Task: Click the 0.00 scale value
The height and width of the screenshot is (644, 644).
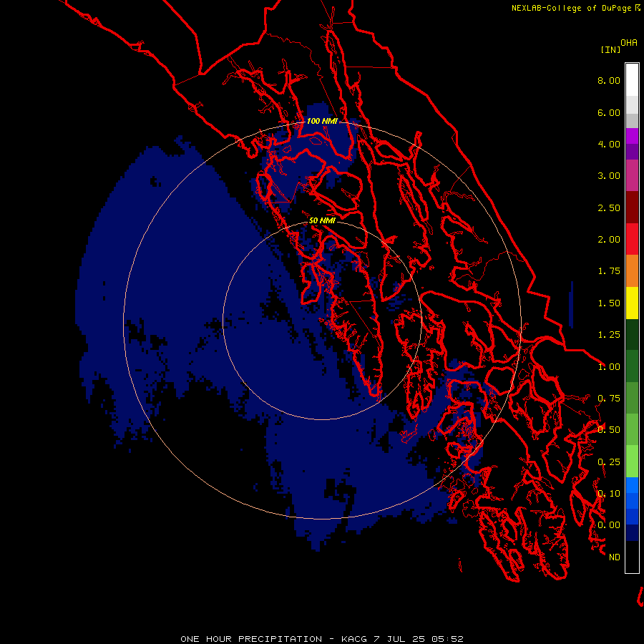Action: tap(609, 525)
